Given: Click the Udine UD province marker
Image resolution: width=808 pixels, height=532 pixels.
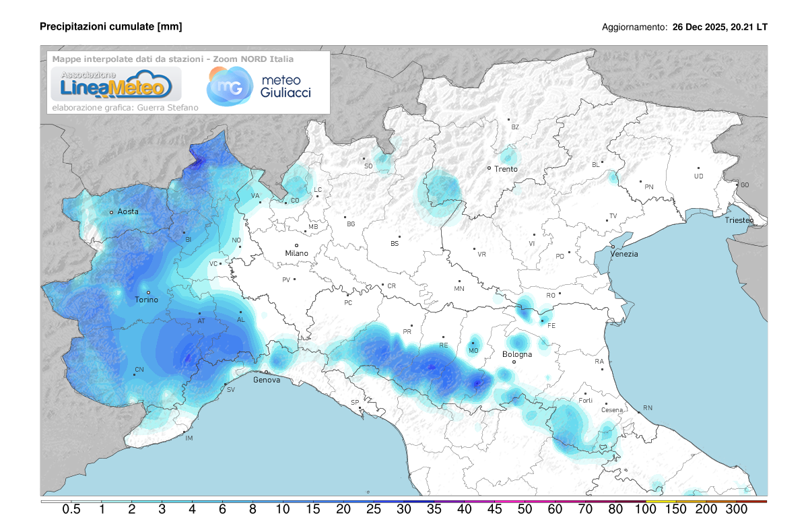Looking at the screenshot, I should (698, 168).
